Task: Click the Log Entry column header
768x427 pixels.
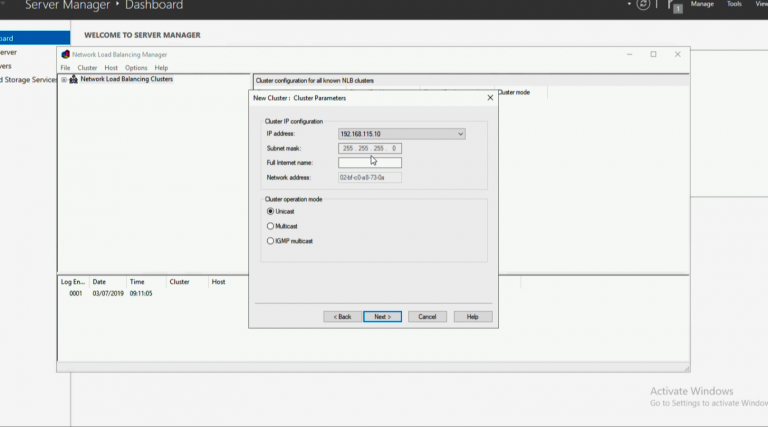Action: (73, 282)
